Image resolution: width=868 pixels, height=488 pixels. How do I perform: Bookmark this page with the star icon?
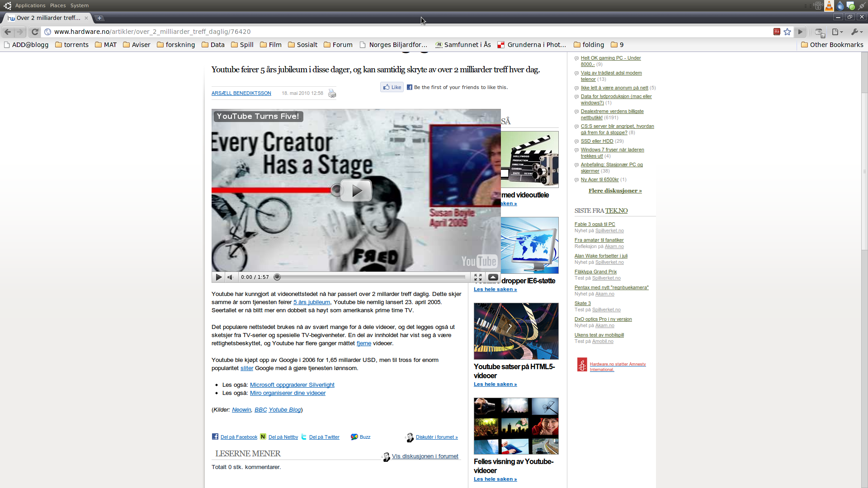[788, 32]
